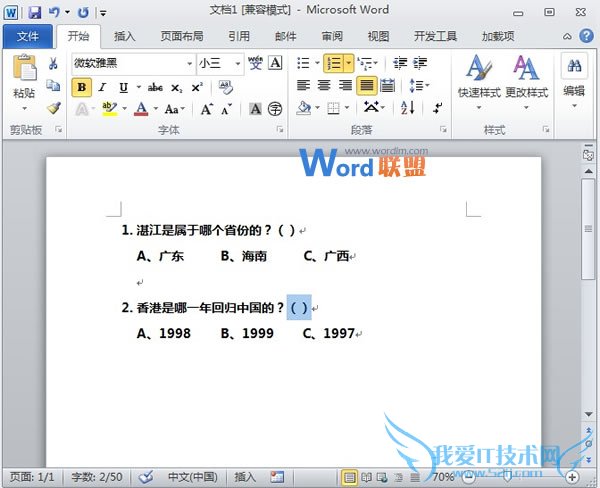Select the Format Painter brush
This screenshot has width=600, height=488.
[x=54, y=108]
